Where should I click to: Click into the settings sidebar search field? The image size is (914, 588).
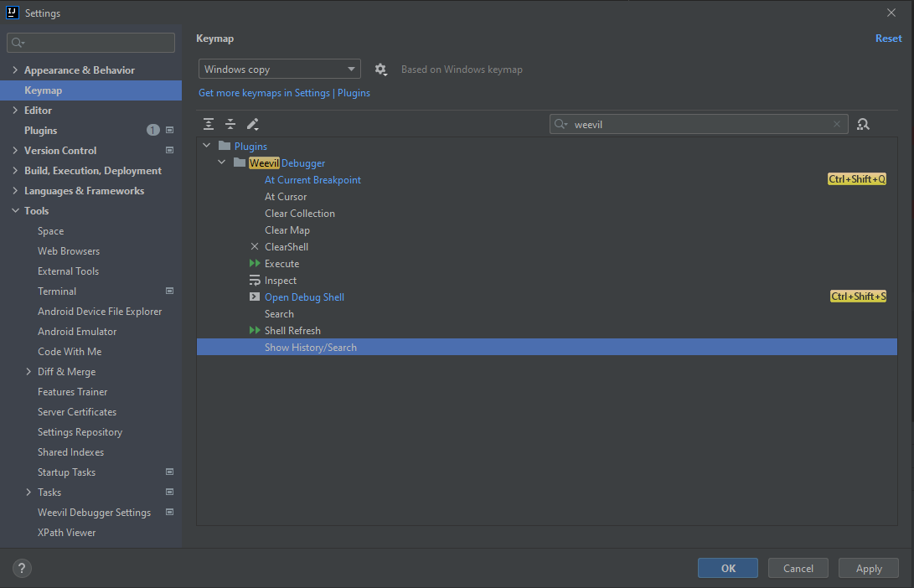pos(91,43)
